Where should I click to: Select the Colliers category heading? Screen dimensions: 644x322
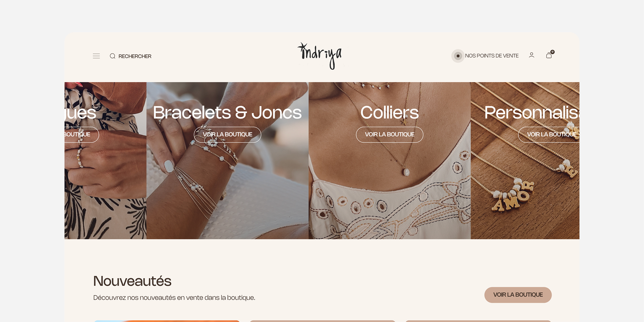pos(390,112)
